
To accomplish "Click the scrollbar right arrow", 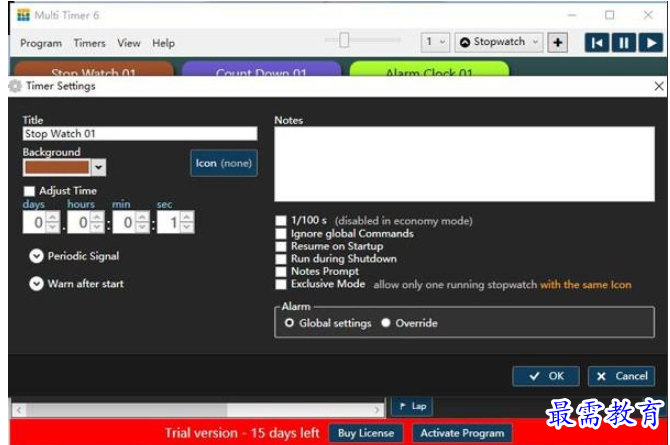I will (x=376, y=410).
